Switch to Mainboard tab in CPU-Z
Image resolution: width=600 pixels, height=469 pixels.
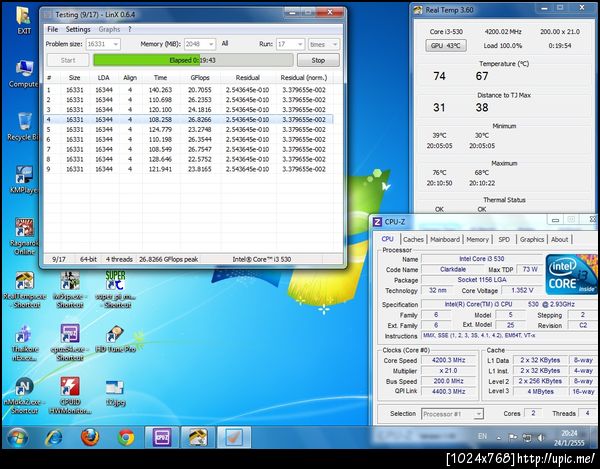pos(445,239)
